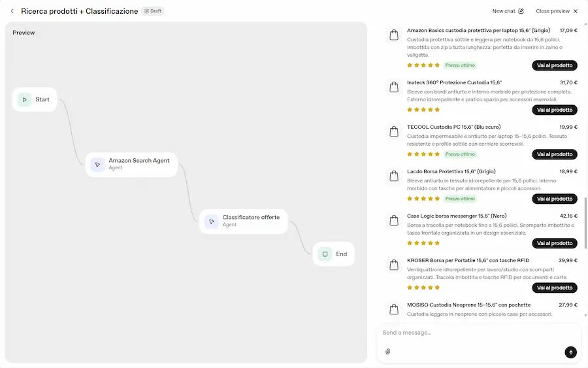This screenshot has height=368, width=588.
Task: Click the Start node play icon
Action: (x=25, y=100)
